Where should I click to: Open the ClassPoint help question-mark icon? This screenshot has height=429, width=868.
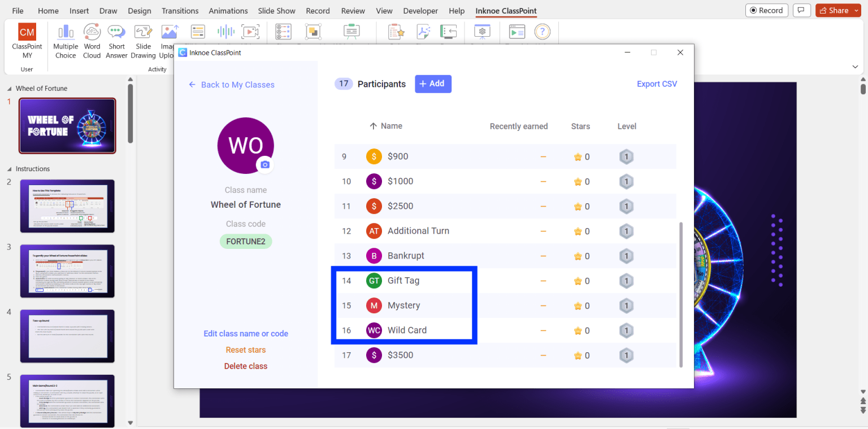coord(542,32)
